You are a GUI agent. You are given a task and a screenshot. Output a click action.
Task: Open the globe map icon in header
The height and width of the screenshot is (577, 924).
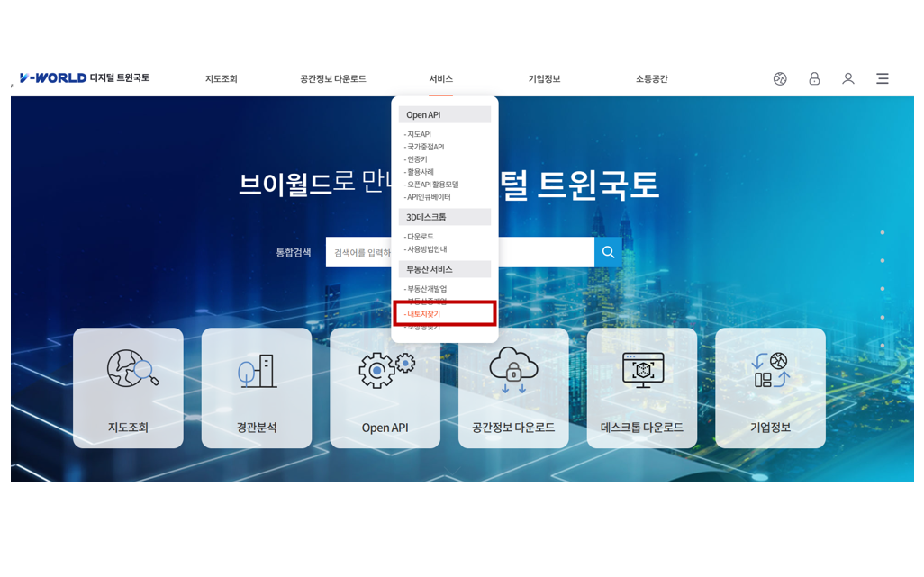tap(780, 79)
